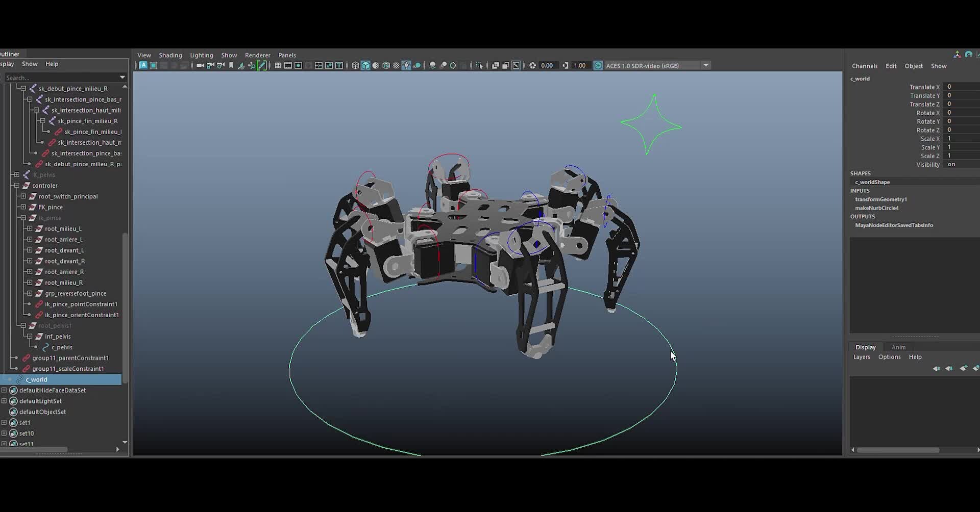Switch to the Anim tab

(898, 347)
